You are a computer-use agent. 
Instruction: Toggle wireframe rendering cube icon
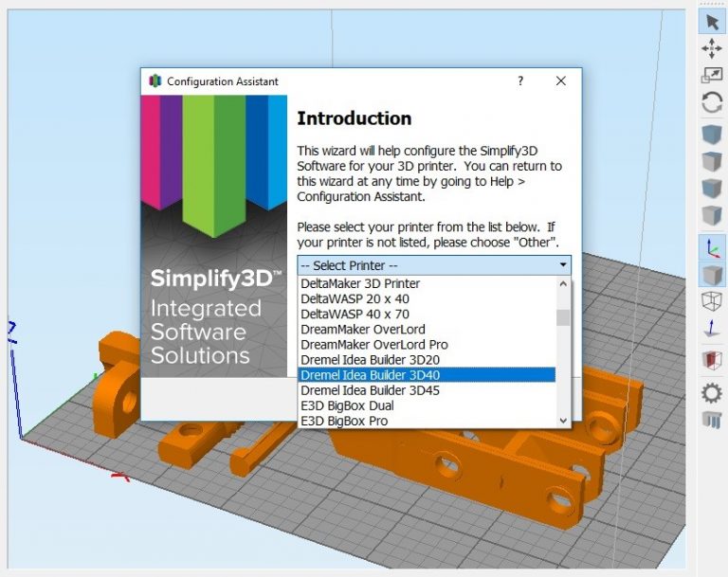712,301
